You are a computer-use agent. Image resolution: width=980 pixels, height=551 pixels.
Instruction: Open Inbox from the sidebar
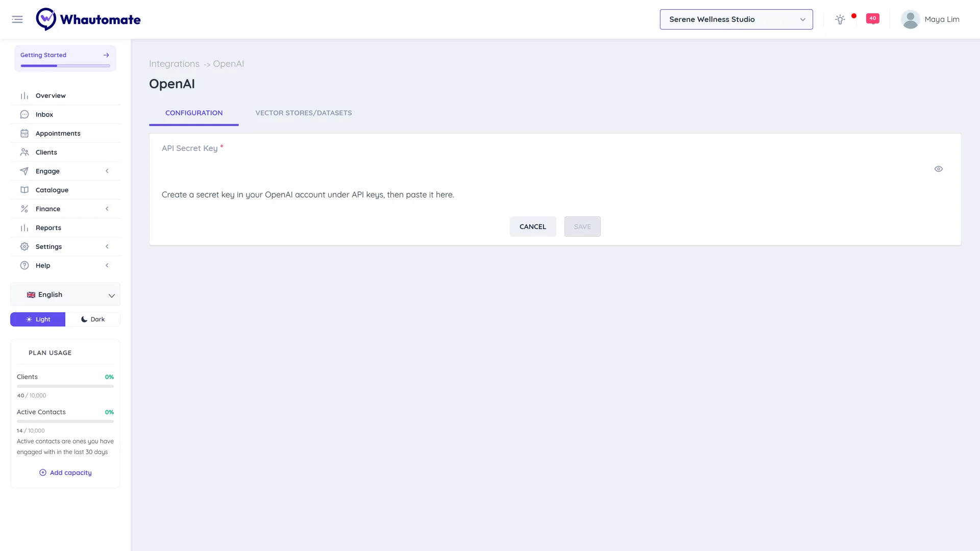[65, 114]
